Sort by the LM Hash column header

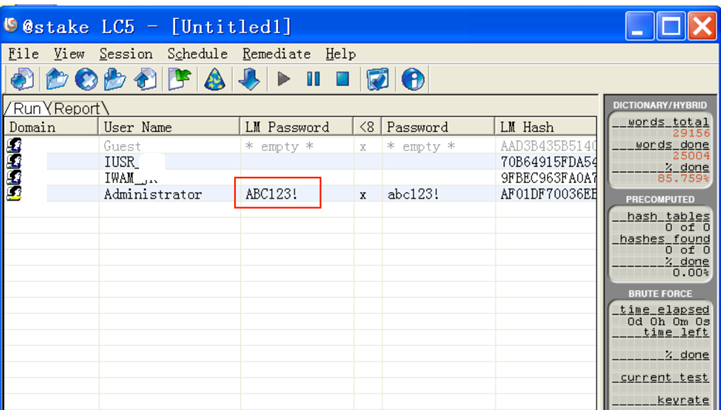[546, 127]
